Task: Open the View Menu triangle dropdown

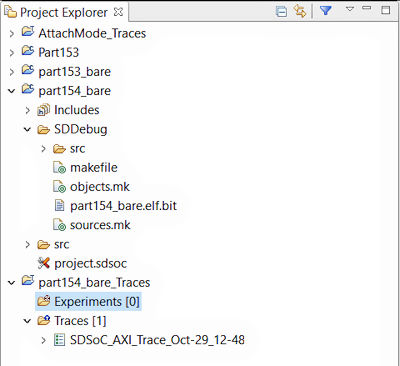Action: point(350,9)
